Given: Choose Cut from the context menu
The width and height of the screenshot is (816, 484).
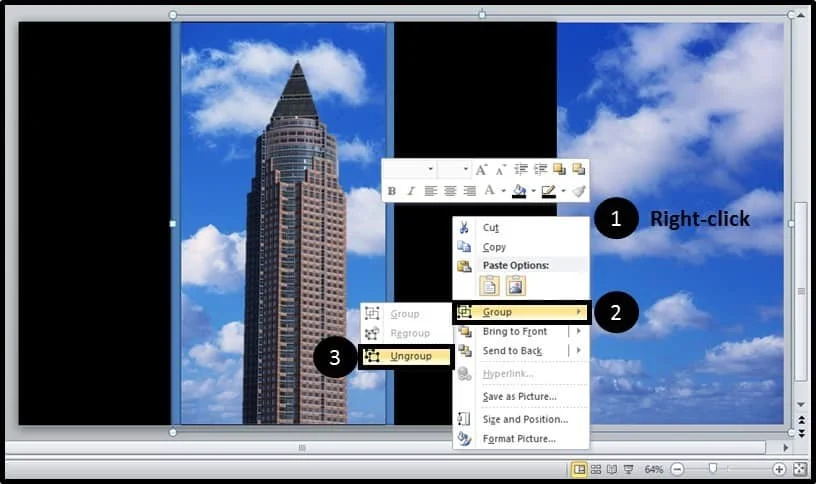Looking at the screenshot, I should pos(521,227).
